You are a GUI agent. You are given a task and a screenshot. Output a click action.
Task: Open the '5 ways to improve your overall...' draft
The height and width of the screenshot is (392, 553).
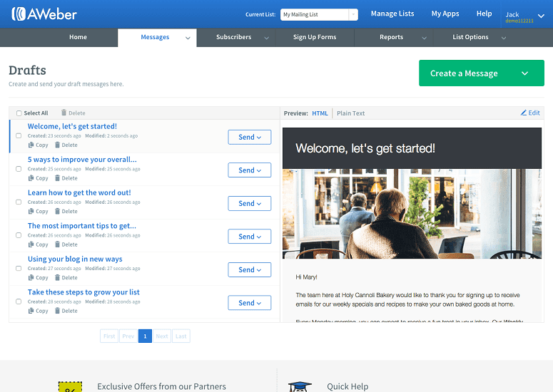82,160
